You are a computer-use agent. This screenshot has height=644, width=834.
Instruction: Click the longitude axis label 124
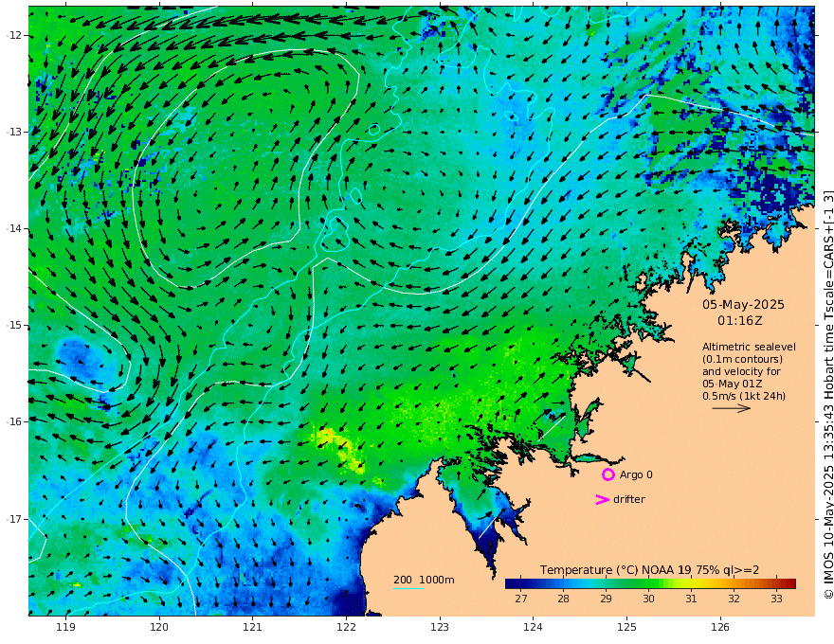(533, 627)
